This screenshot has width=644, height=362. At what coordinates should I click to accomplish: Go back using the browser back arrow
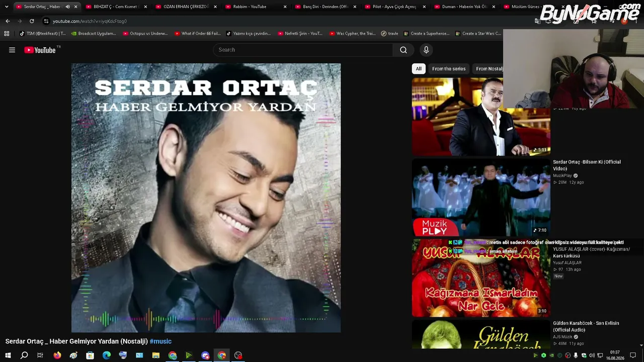[8, 21]
